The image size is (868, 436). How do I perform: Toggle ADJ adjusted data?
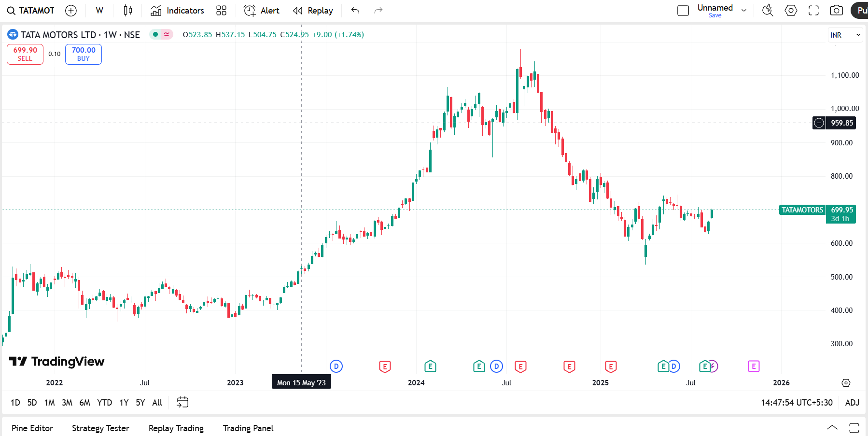tap(852, 403)
